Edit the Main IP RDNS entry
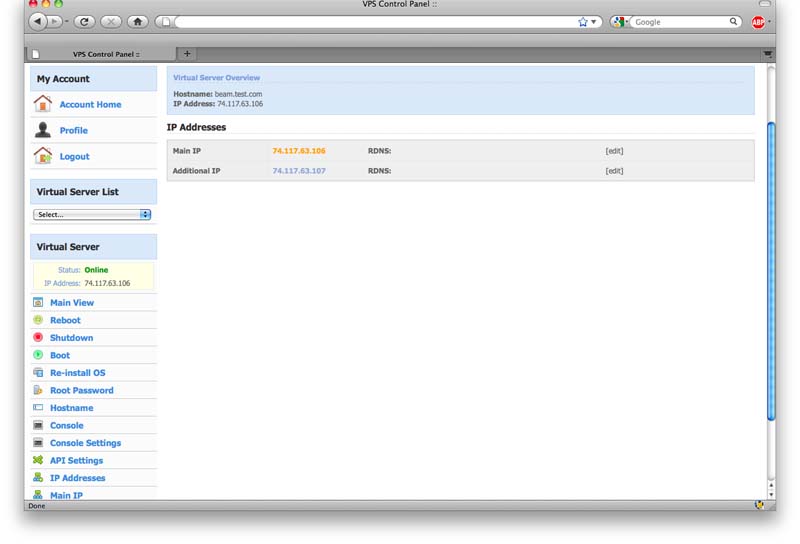The height and width of the screenshot is (544, 800). click(614, 151)
